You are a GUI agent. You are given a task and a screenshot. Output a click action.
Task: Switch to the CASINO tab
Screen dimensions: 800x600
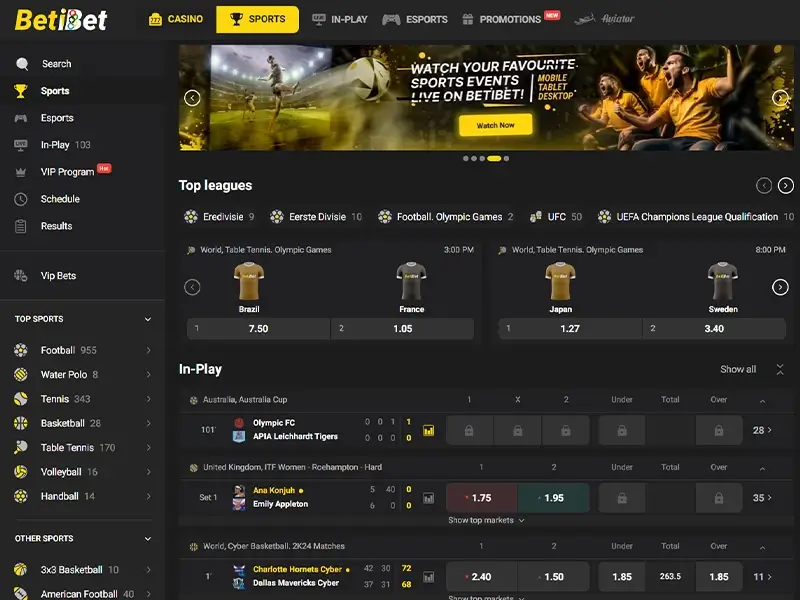176,19
